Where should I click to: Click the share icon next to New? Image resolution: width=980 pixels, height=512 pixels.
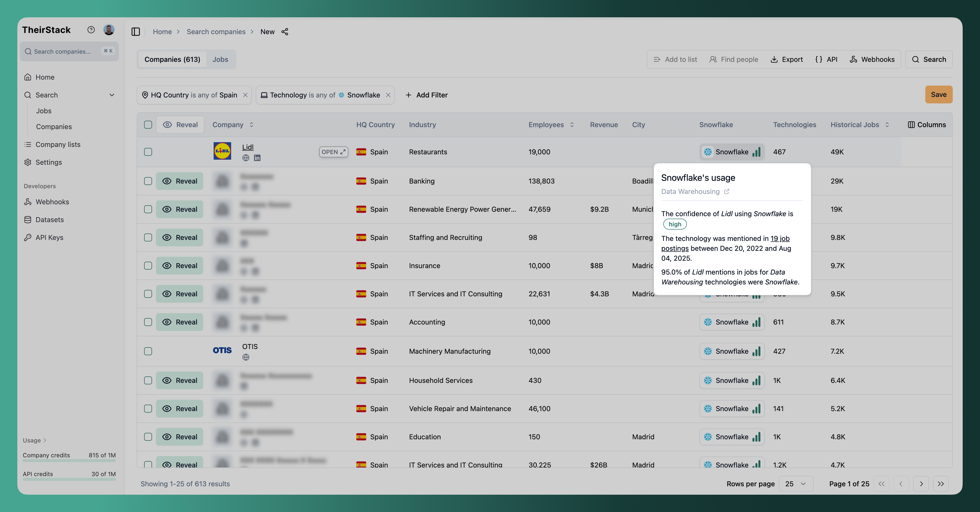tap(284, 32)
